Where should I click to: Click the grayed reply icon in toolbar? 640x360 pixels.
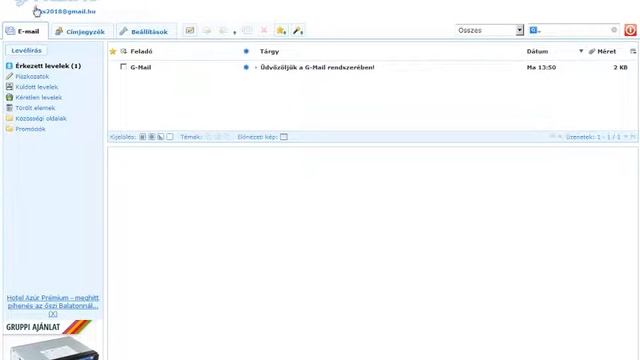(x=207, y=31)
